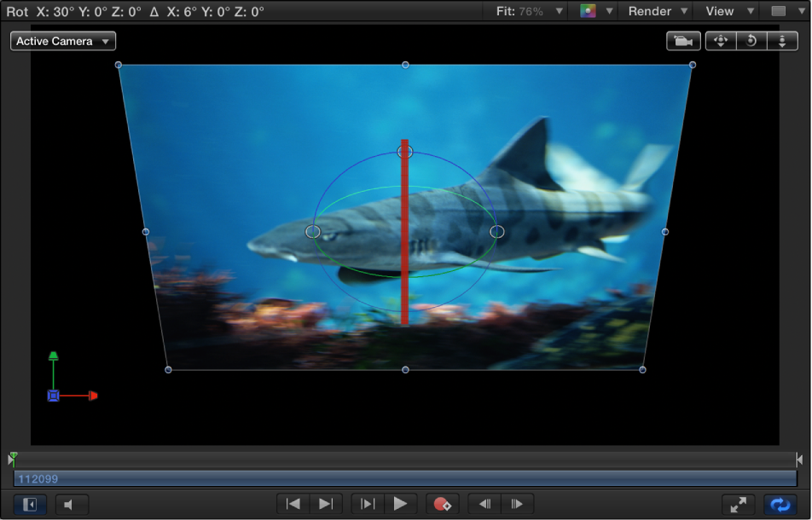The height and width of the screenshot is (520, 812).
Task: Step forward one frame
Action: [x=517, y=504]
